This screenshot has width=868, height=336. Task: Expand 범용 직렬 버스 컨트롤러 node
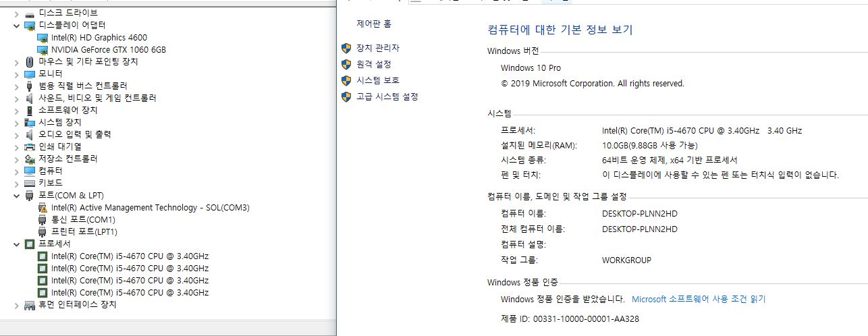click(x=16, y=86)
